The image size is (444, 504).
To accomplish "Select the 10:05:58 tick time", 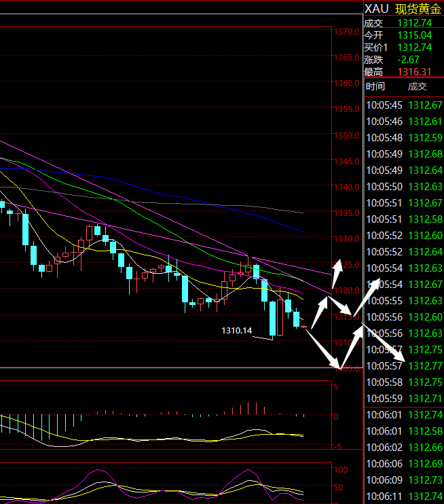I will tap(384, 382).
